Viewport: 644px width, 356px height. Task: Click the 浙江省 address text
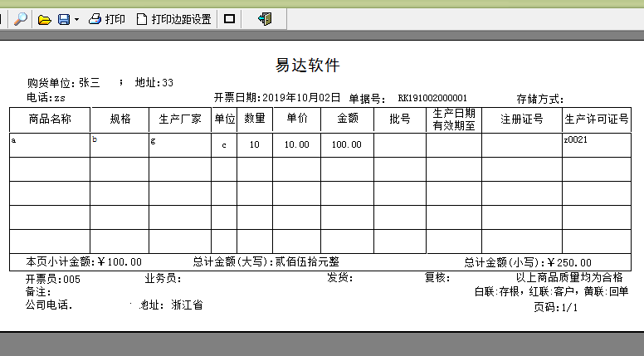click(x=188, y=305)
